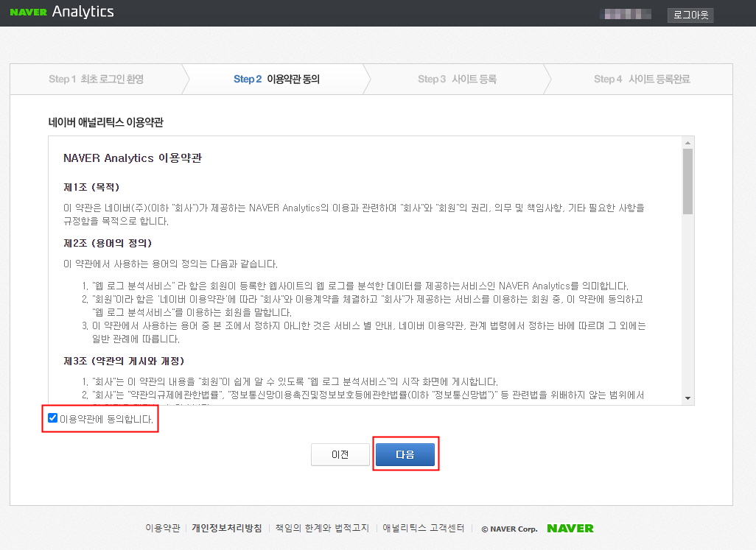The width and height of the screenshot is (756, 550).
Task: Select the Step 1 최초 로그인 환영 tab
Action: pos(97,79)
